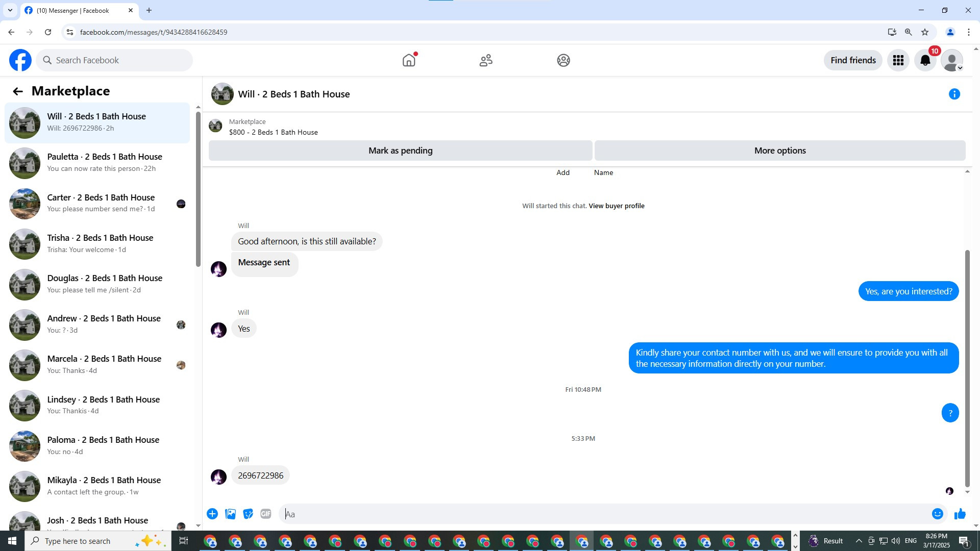Click the conversation list scrollbar
980x551 pixels.
tap(198, 189)
